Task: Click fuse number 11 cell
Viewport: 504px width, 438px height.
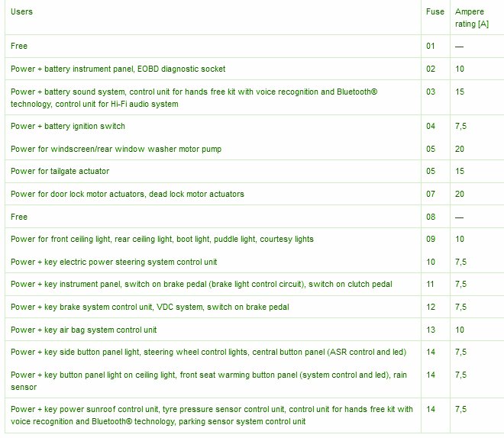Action: pyautogui.click(x=430, y=284)
